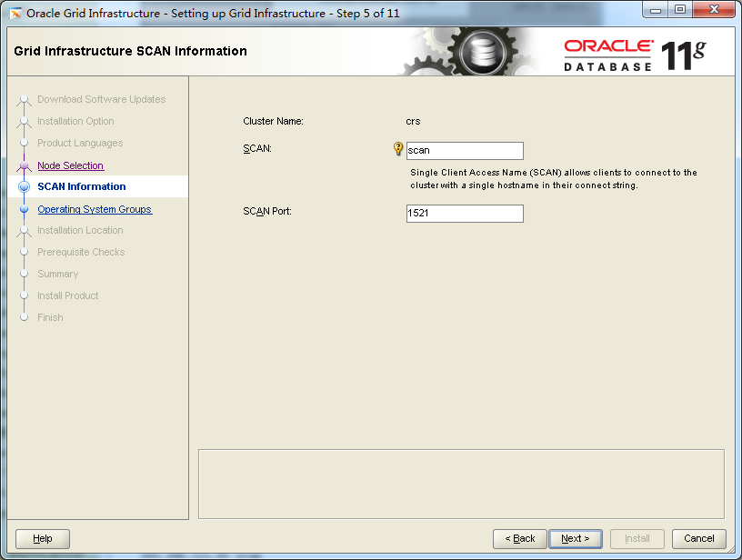Click the Operating System Groups step bullet

click(25, 209)
